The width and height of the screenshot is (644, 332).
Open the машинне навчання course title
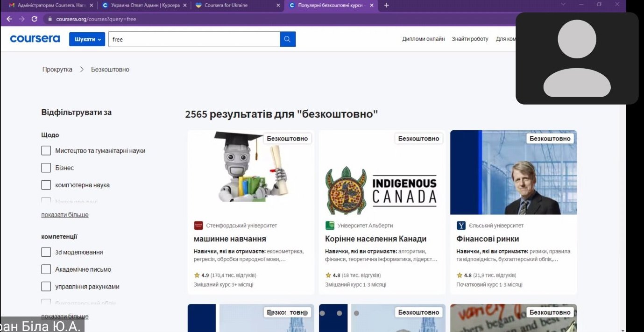coord(230,239)
